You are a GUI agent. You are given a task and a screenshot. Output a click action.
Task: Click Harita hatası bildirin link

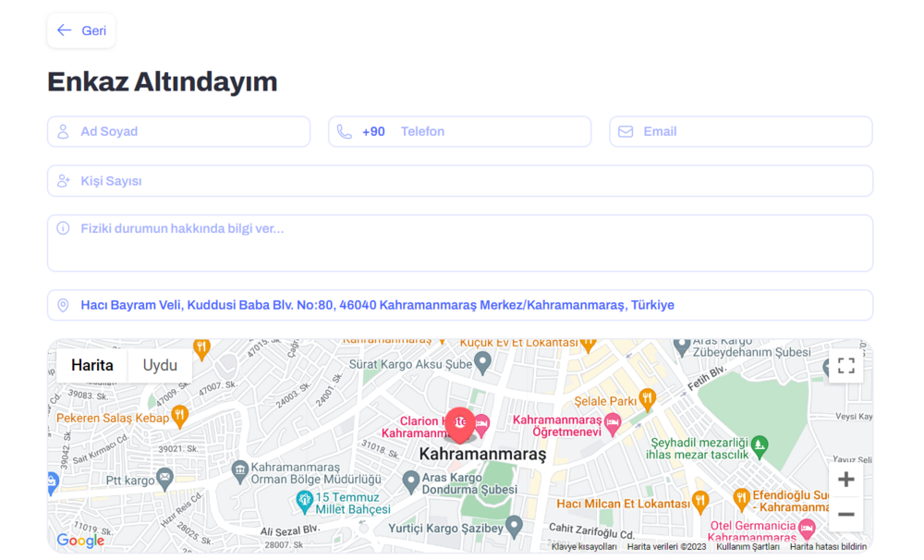828,546
